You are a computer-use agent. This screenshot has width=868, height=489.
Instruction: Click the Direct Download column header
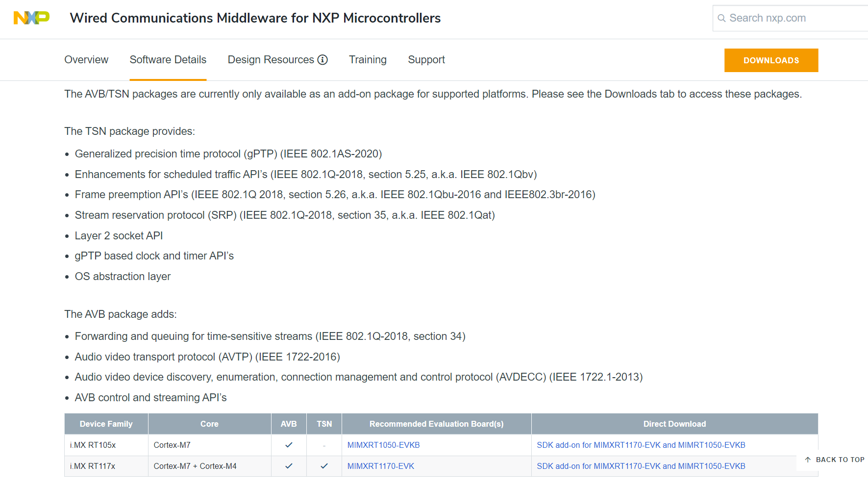(x=674, y=424)
